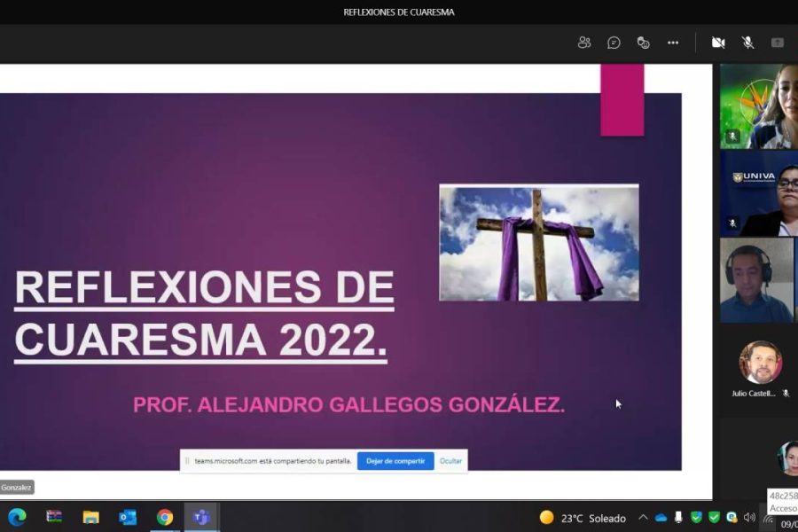Expand hidden system tray icons chevron

[x=644, y=518]
